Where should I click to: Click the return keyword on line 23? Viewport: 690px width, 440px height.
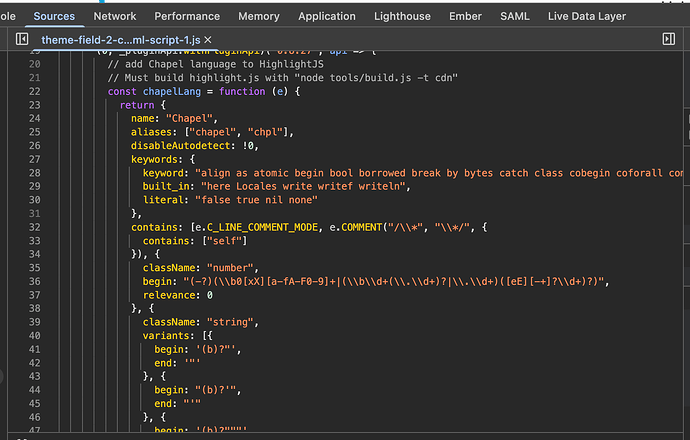pos(137,105)
